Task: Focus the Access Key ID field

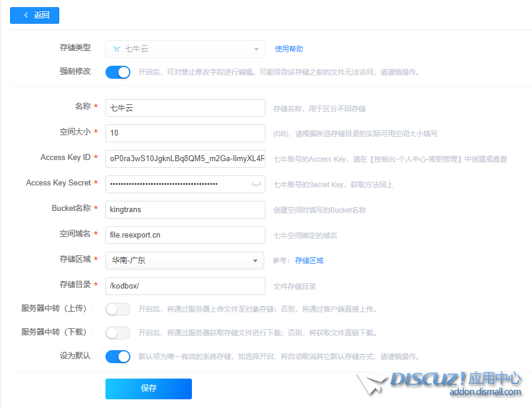Action: click(185, 159)
